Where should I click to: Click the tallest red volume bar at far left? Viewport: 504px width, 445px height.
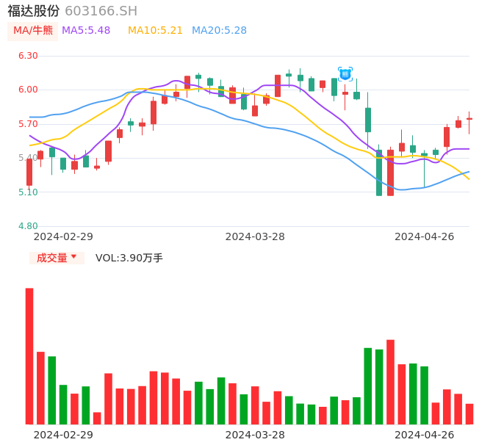(x=29, y=356)
